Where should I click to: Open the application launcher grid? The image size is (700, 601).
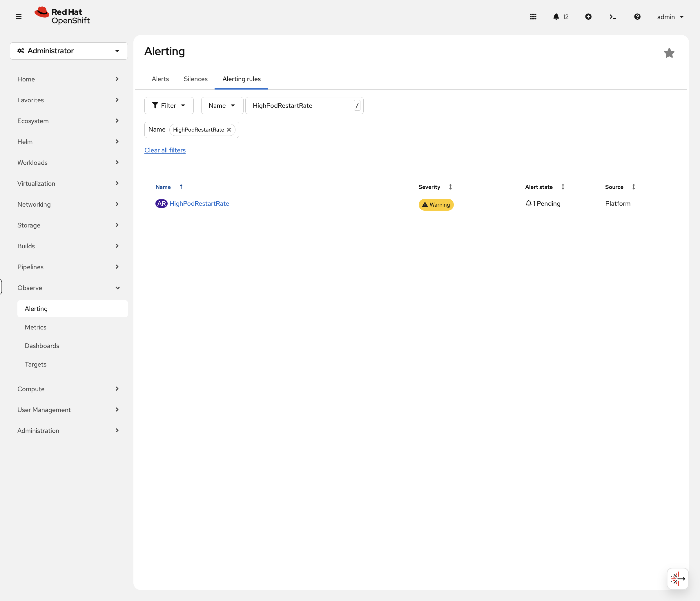click(533, 17)
